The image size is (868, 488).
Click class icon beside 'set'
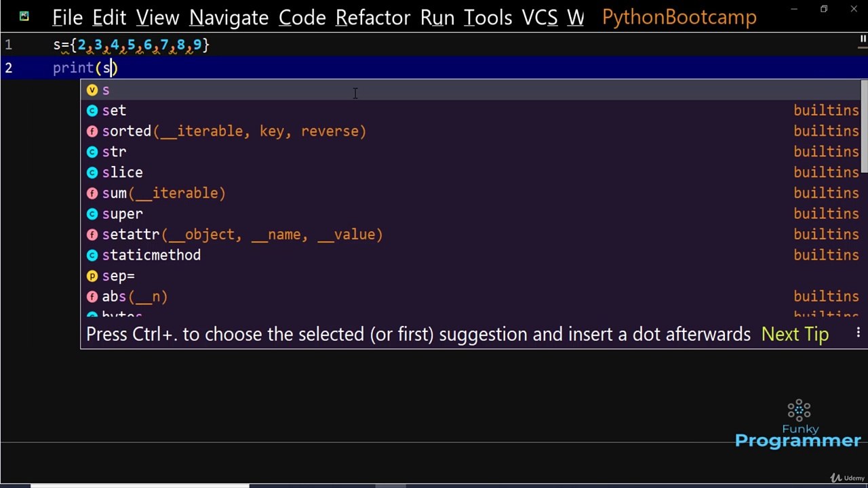coord(92,110)
